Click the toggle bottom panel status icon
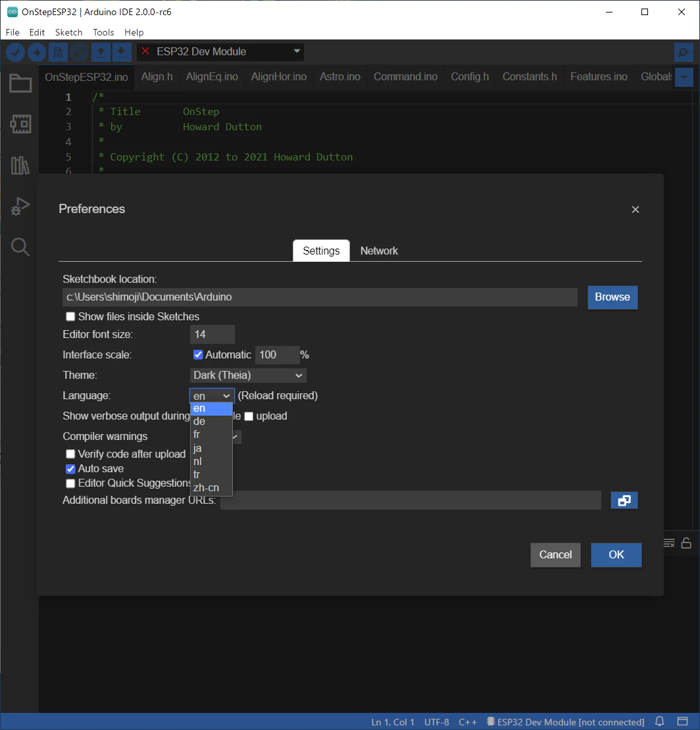 coord(682,721)
